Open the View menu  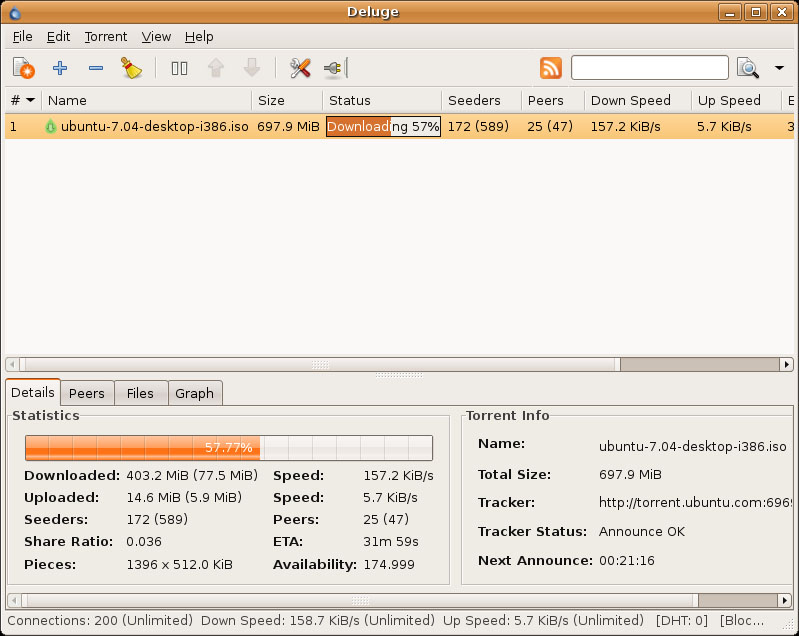coord(156,36)
